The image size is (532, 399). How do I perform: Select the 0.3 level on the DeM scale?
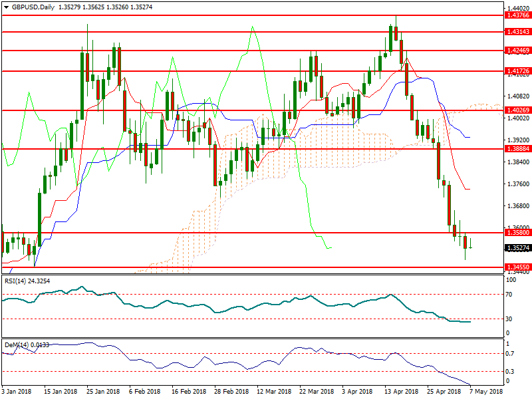tap(510, 371)
